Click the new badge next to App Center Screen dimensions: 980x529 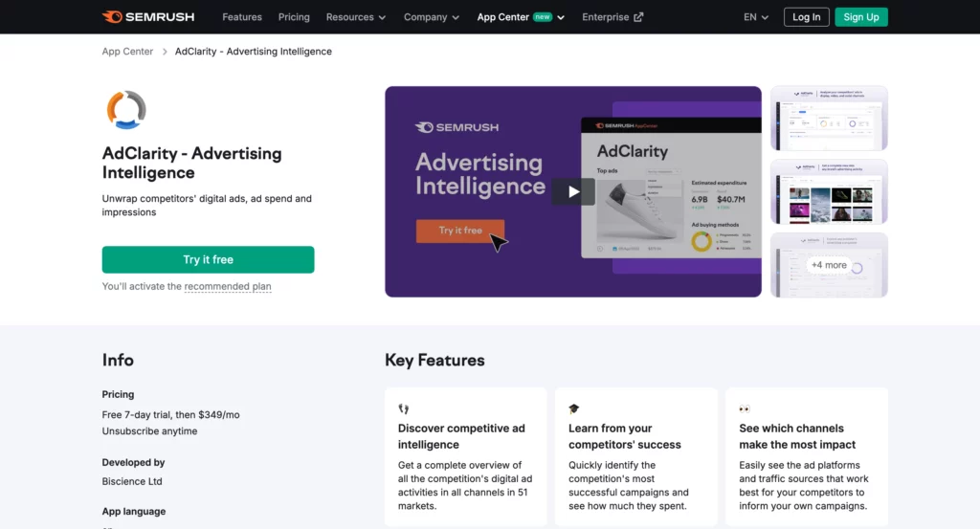tap(542, 17)
